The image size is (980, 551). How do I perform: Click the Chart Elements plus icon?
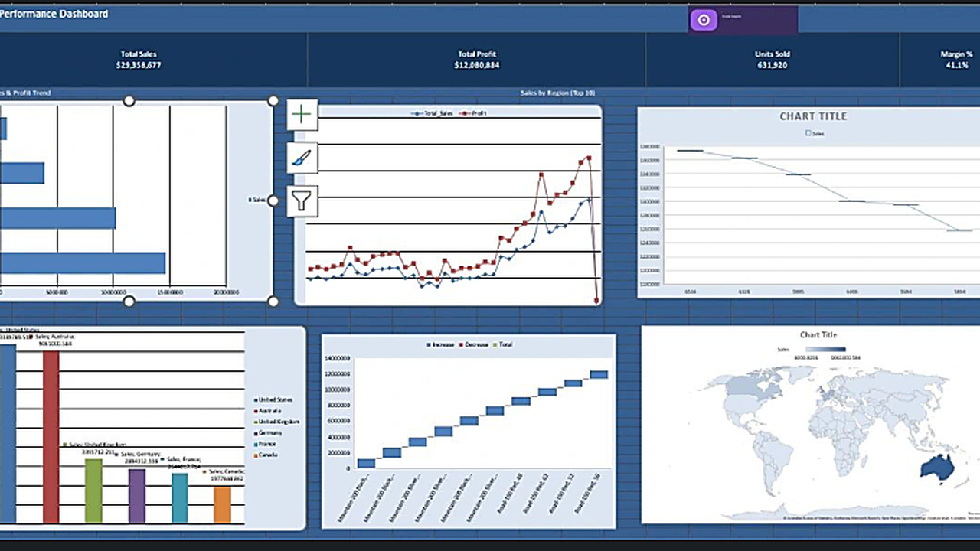point(301,114)
